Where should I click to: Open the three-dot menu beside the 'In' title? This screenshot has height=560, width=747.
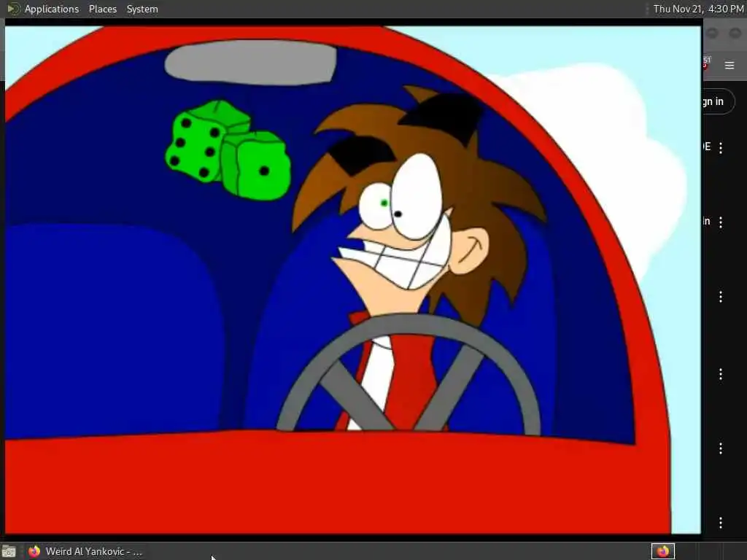click(721, 222)
